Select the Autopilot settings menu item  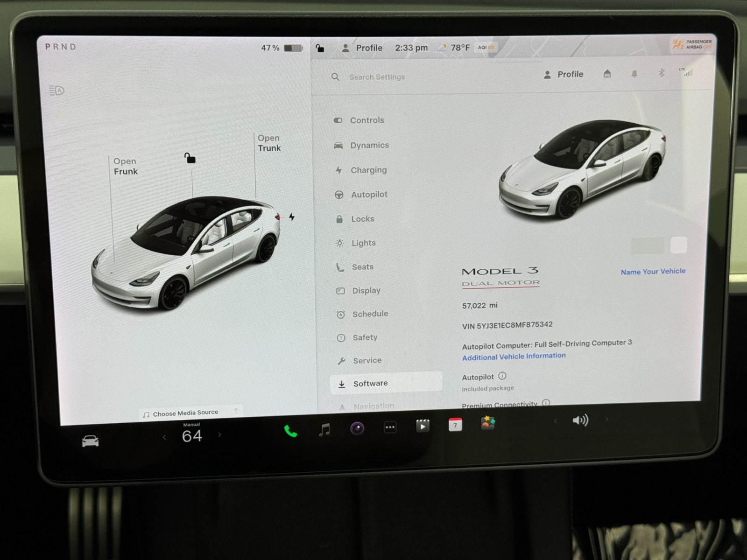click(x=369, y=195)
